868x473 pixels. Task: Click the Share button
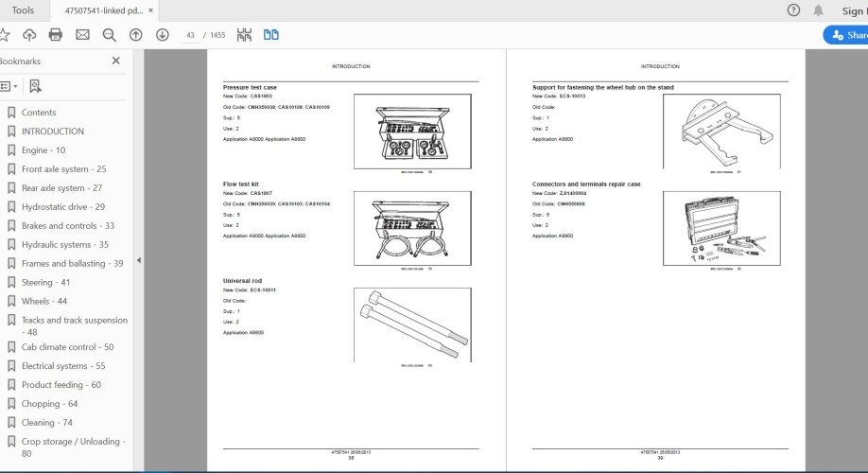click(846, 35)
